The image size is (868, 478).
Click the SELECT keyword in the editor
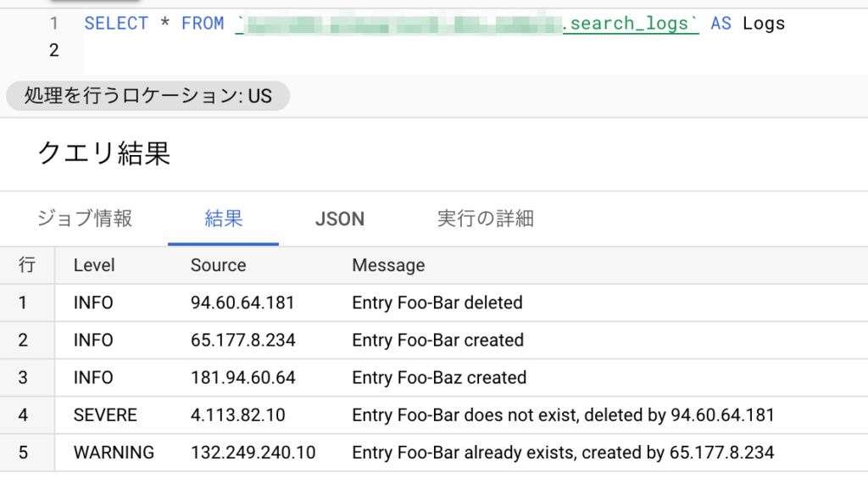[116, 24]
